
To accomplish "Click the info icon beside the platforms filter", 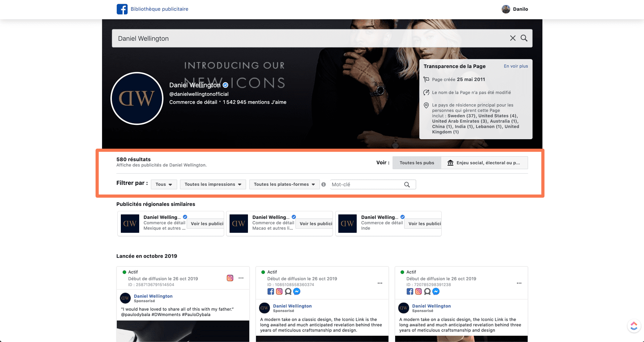I will (324, 184).
